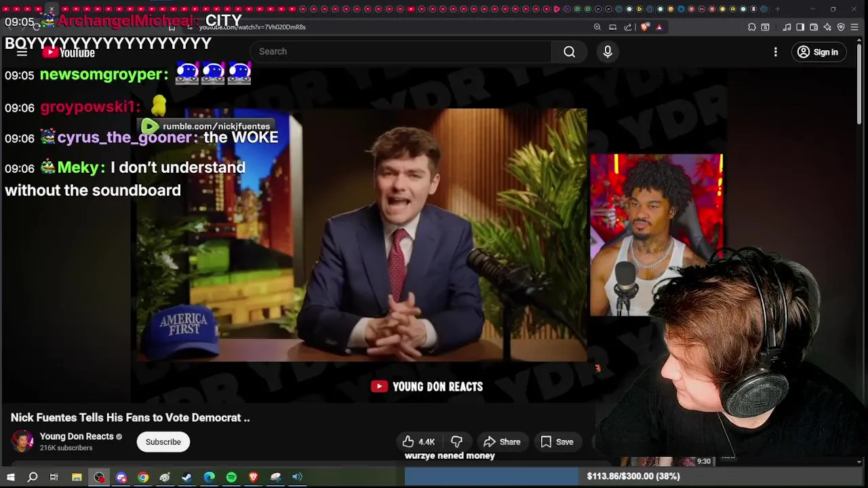The width and height of the screenshot is (868, 488).
Task: Toggle Brave sidebar panel icon
Action: coord(800,27)
